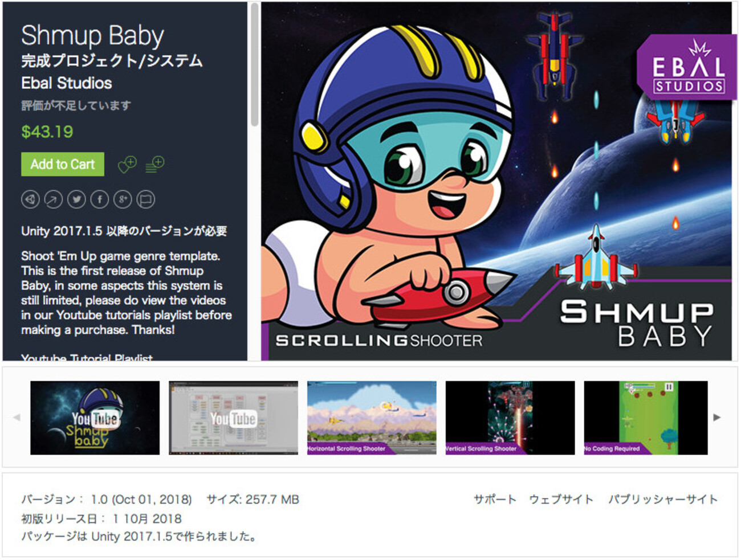
Task: Select the Vertical Scrolling Shooter thumbnail
Action: click(x=510, y=418)
